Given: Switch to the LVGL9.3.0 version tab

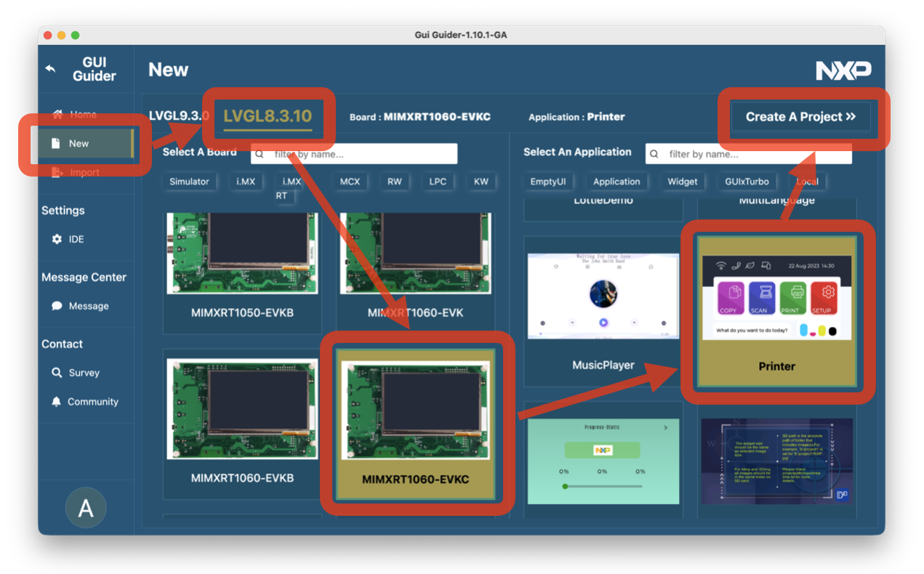Looking at the screenshot, I should click(x=179, y=116).
